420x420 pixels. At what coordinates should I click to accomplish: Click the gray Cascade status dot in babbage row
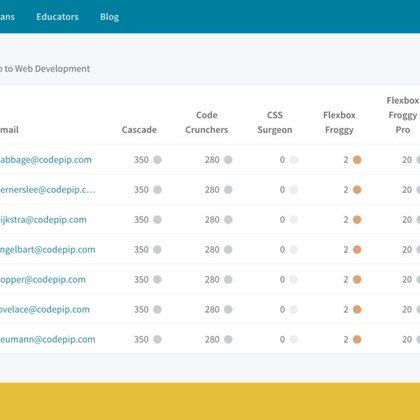(157, 160)
